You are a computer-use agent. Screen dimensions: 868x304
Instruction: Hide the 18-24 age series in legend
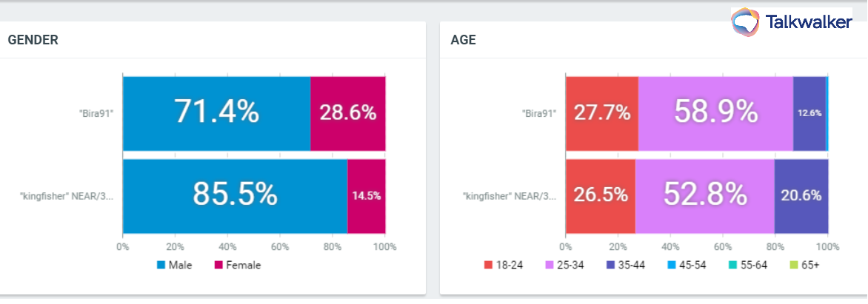coord(504,265)
